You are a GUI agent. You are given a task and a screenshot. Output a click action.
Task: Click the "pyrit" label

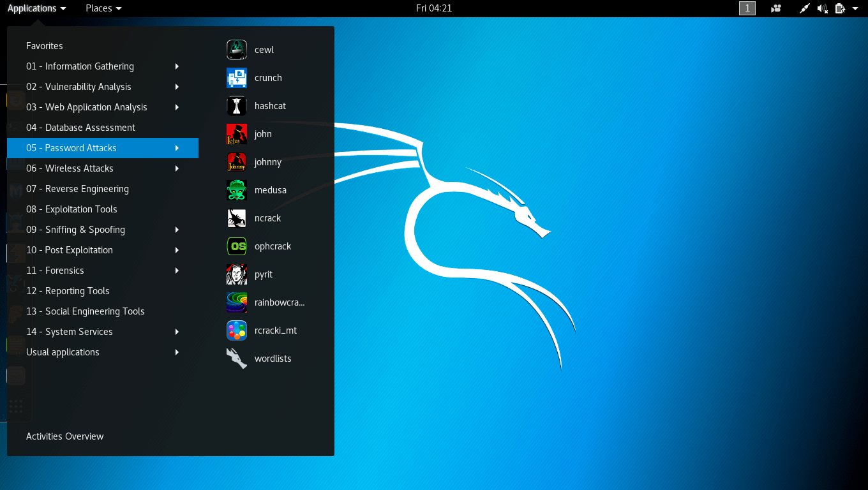[x=264, y=274]
